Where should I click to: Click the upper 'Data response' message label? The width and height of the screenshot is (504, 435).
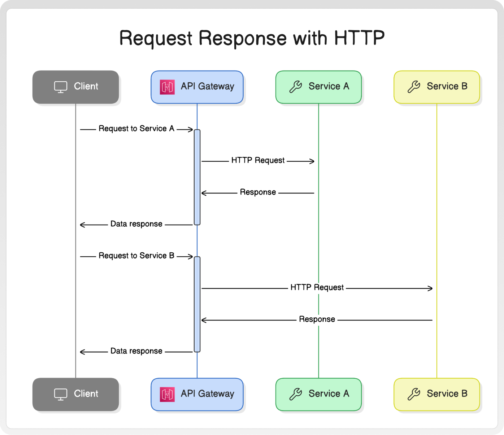[136, 224]
